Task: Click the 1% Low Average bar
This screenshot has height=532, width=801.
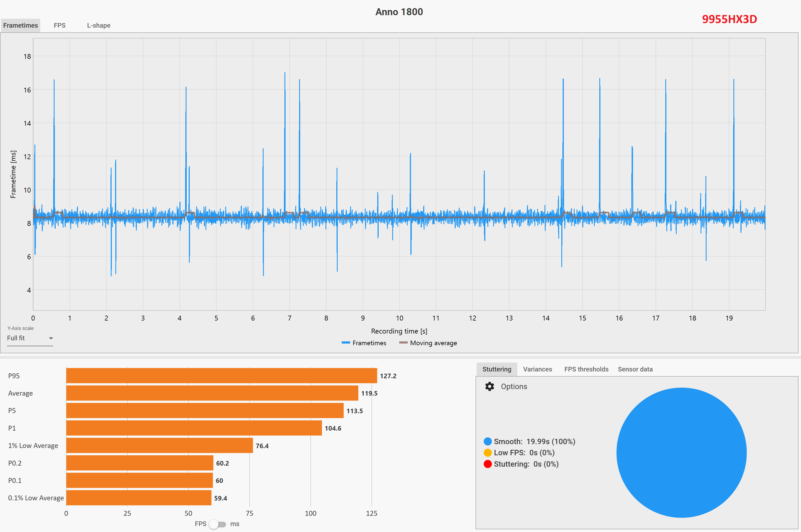Action: (x=159, y=446)
